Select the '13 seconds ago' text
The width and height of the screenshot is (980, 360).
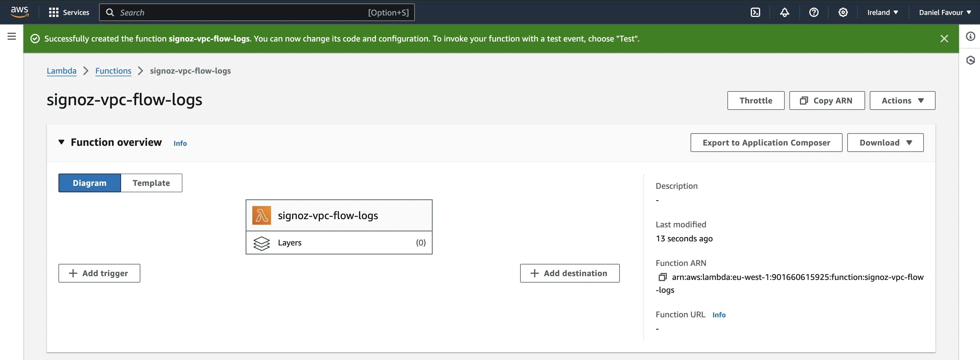pos(684,238)
